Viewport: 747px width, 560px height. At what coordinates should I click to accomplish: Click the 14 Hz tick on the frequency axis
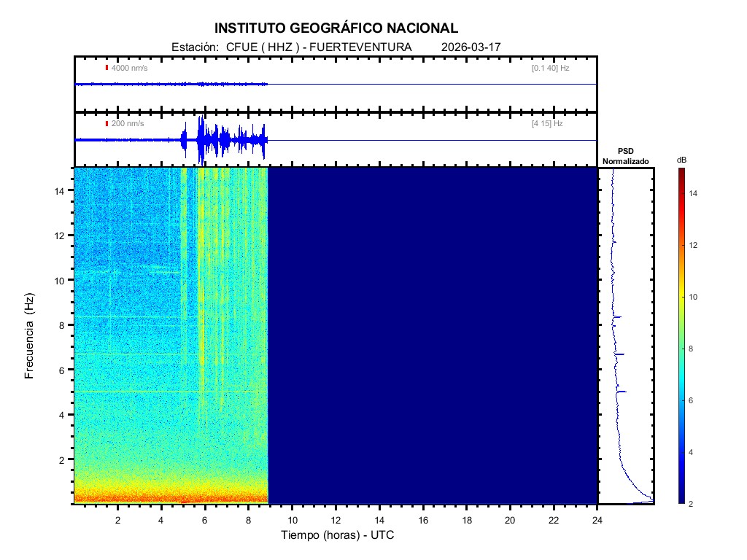pyautogui.click(x=62, y=190)
